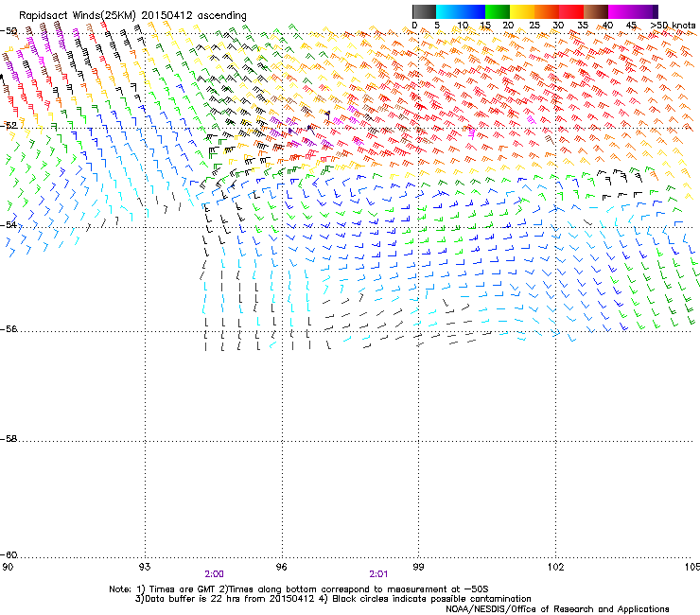Select the red 30-35 knots legend segment

(x=571, y=11)
